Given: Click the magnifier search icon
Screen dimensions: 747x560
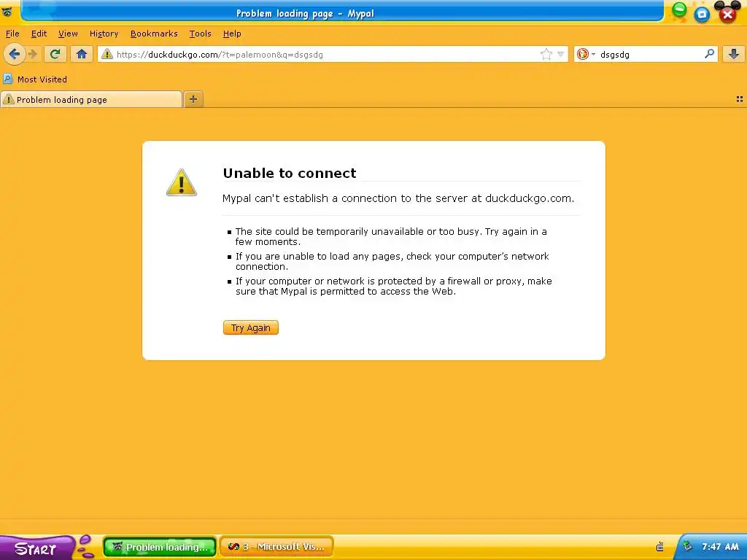Looking at the screenshot, I should coord(709,54).
